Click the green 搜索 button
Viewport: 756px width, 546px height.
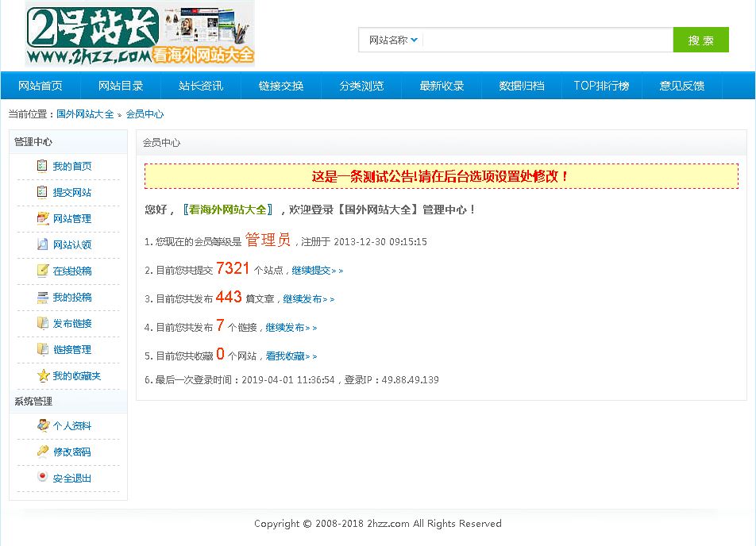(700, 40)
